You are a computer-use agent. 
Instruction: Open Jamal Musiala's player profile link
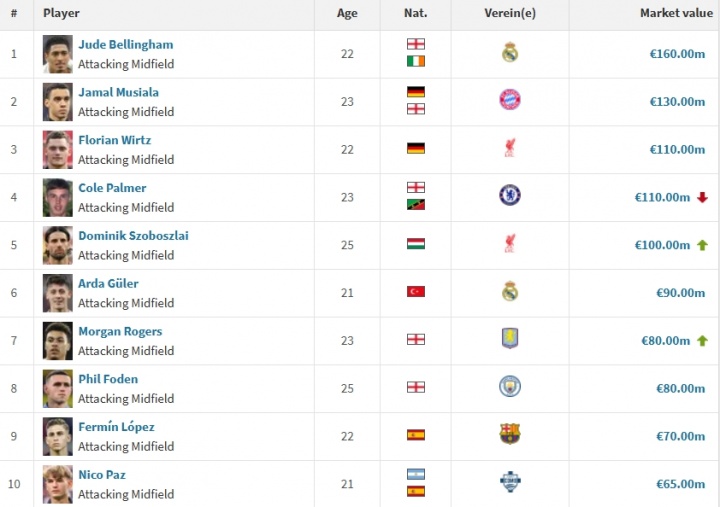[x=118, y=92]
